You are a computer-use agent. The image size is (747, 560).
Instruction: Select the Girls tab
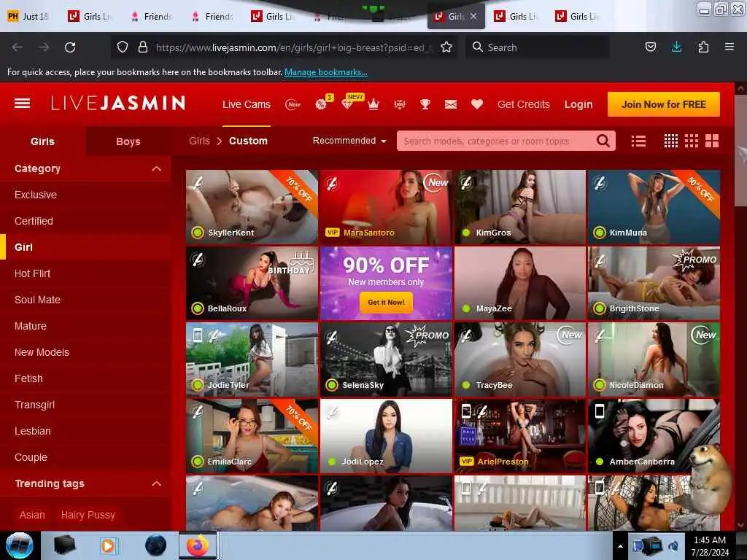coord(42,141)
